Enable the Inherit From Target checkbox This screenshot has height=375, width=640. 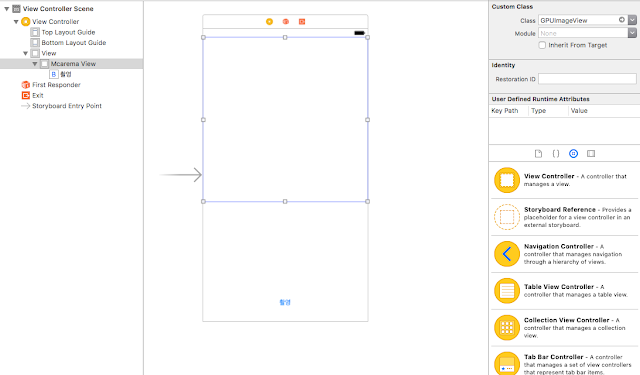[x=542, y=45]
